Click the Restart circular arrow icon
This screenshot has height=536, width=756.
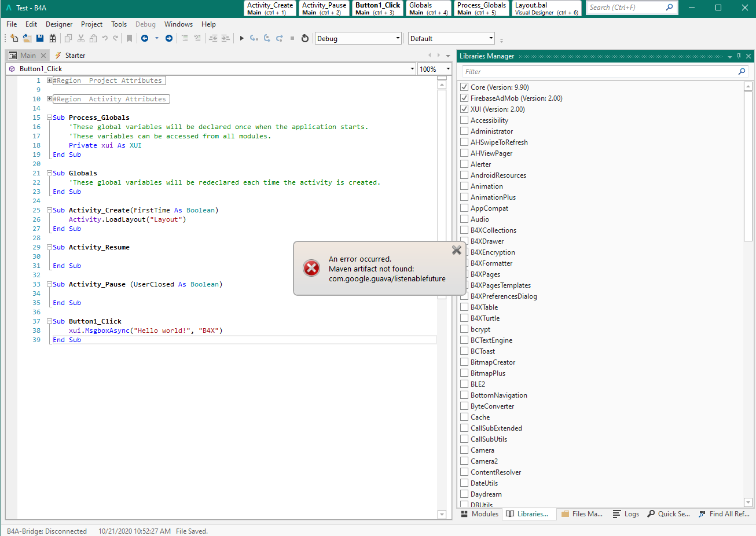(x=305, y=38)
